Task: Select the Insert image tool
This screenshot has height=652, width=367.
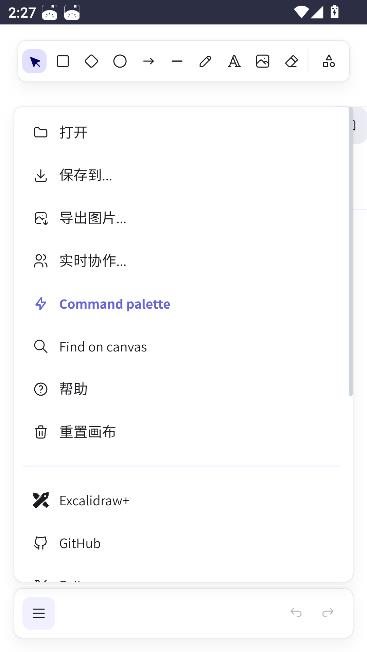Action: click(263, 62)
